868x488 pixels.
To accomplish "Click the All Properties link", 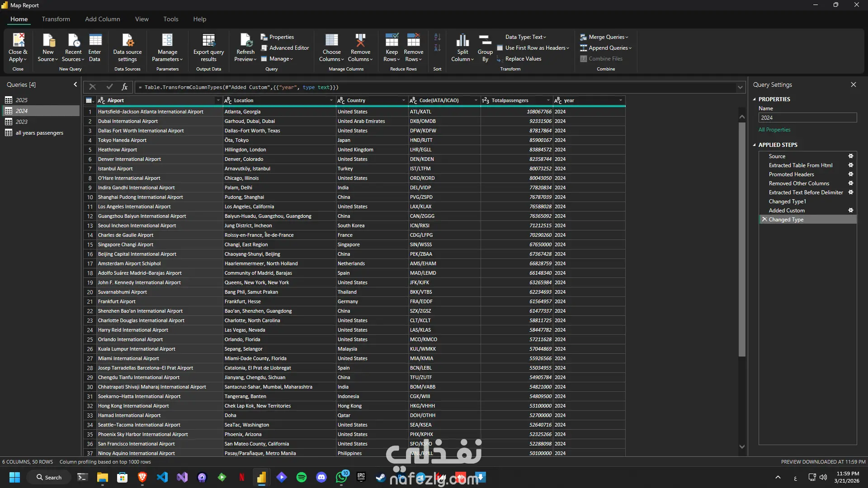I will pyautogui.click(x=774, y=130).
